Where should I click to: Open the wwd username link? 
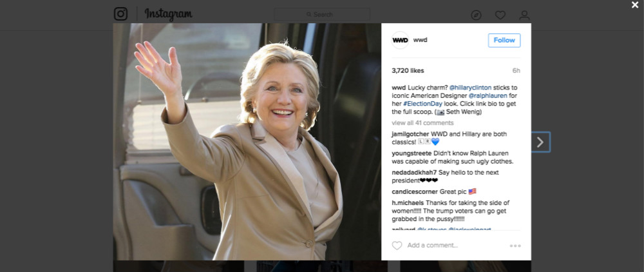420,40
